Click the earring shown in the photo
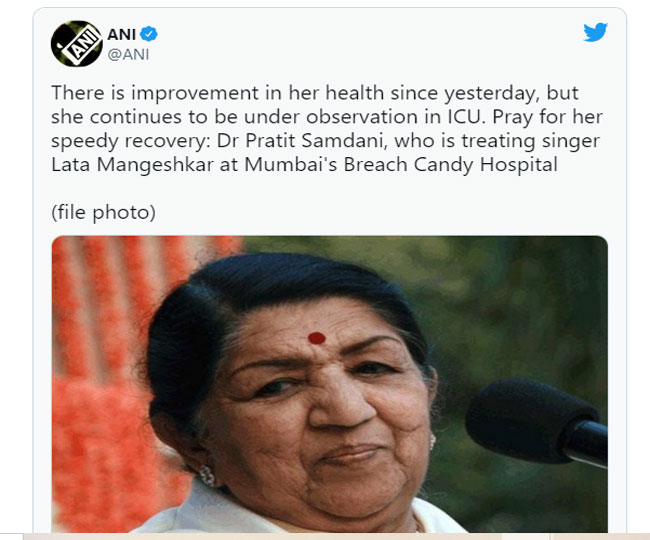Image resolution: width=650 pixels, height=540 pixels. click(x=207, y=475)
